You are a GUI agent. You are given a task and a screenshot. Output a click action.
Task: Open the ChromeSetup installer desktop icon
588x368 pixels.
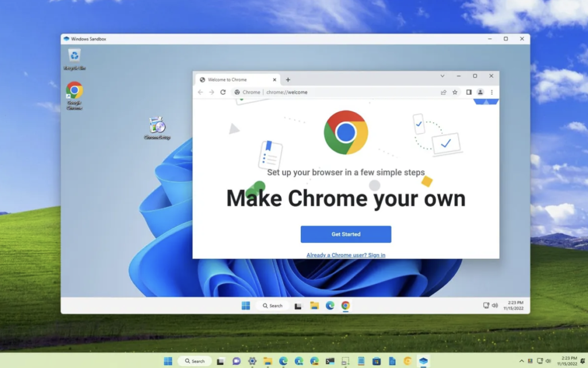(157, 128)
